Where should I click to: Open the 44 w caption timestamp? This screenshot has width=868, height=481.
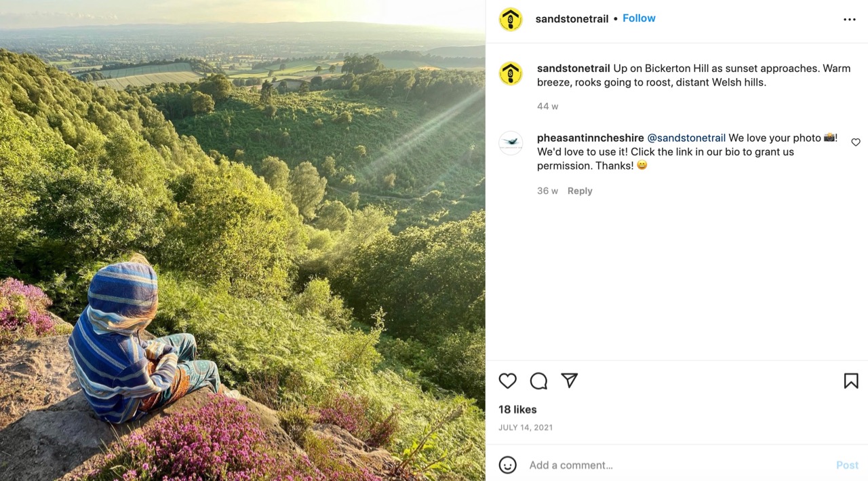[547, 107]
